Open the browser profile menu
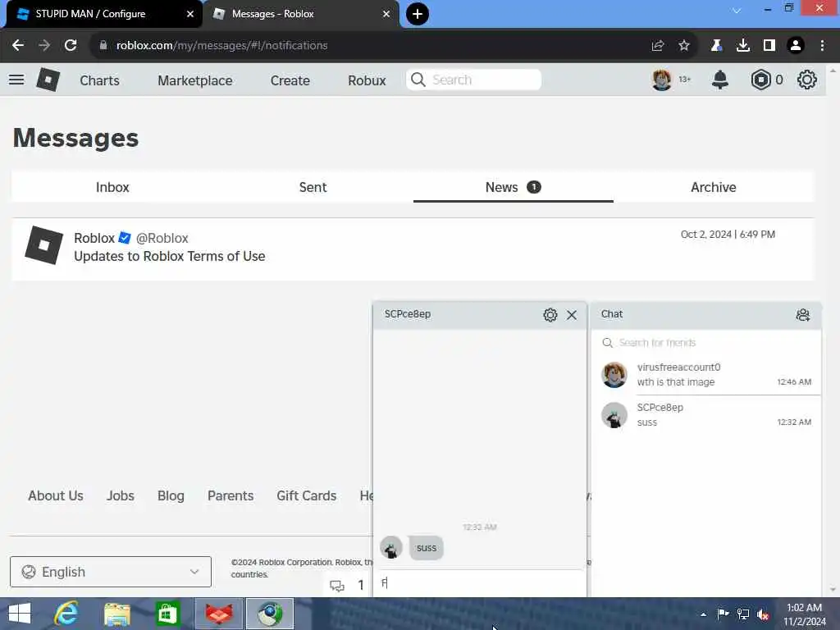Screen dimensions: 840x630 (796, 46)
